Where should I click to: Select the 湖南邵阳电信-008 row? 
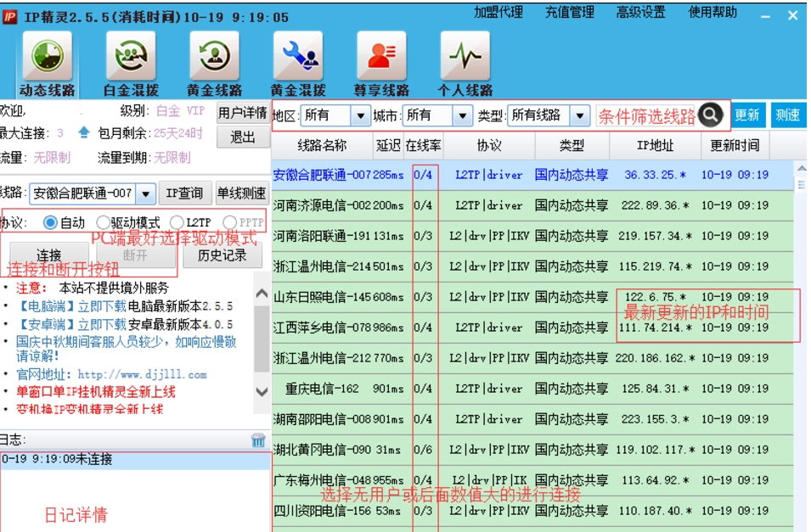[x=532, y=419]
